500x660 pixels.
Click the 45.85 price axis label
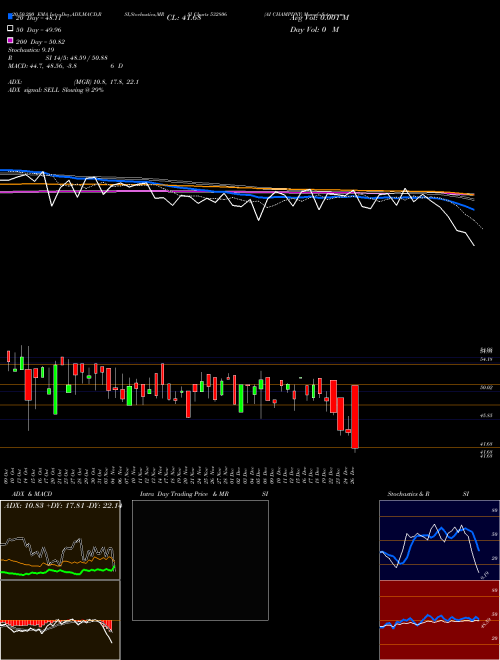pyautogui.click(x=487, y=415)
